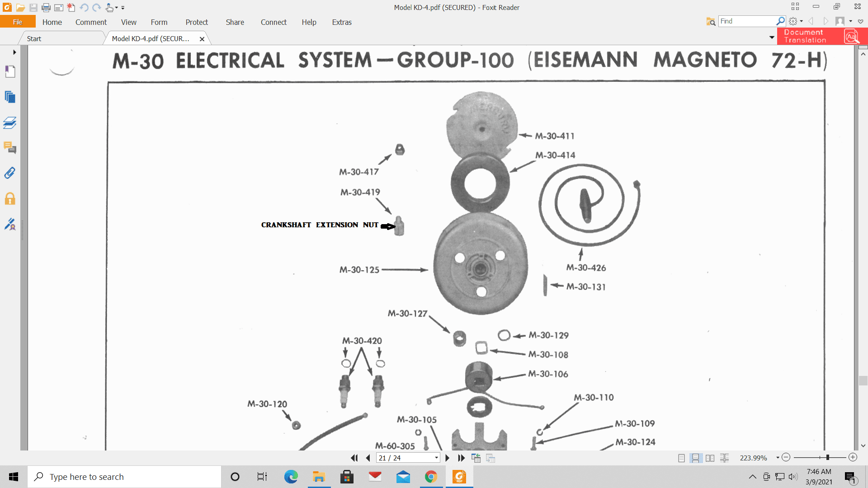Open the Layers panel icon
The width and height of the screenshot is (868, 488).
(10, 122)
